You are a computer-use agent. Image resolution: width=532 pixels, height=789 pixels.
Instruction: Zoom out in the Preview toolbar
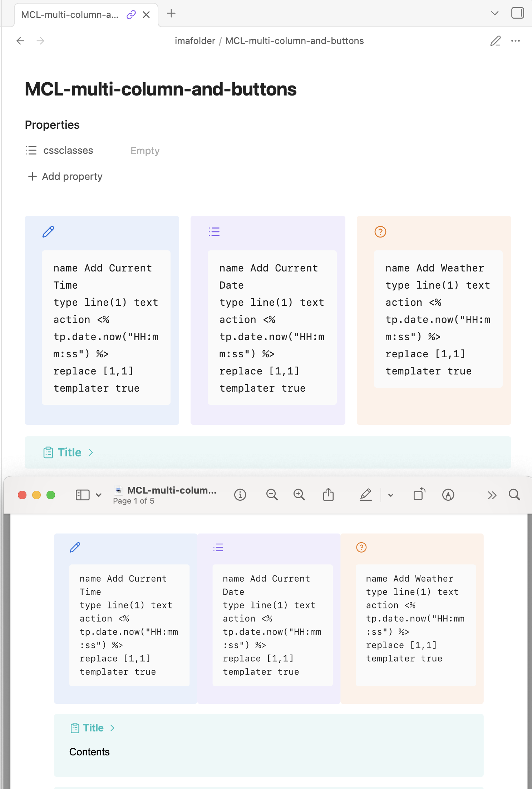coord(272,495)
